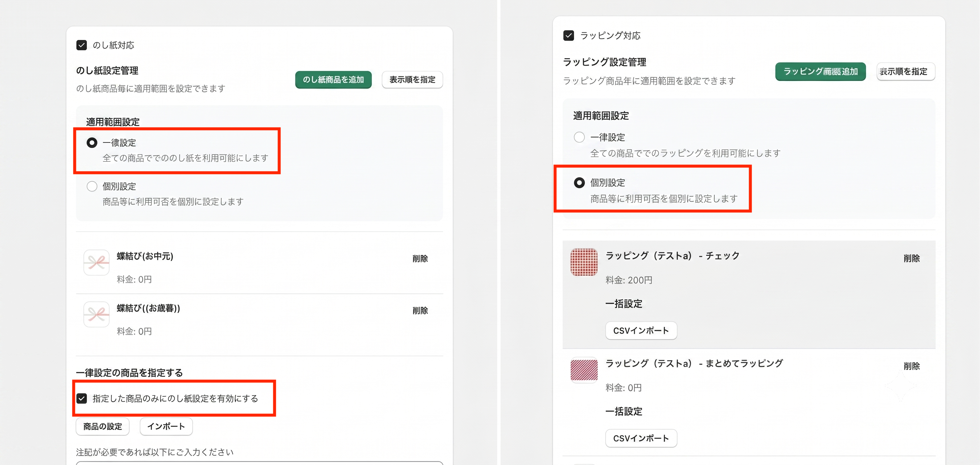980x465 pixels.
Task: Click the ラッピング設定管理 heading
Action: pos(605,62)
